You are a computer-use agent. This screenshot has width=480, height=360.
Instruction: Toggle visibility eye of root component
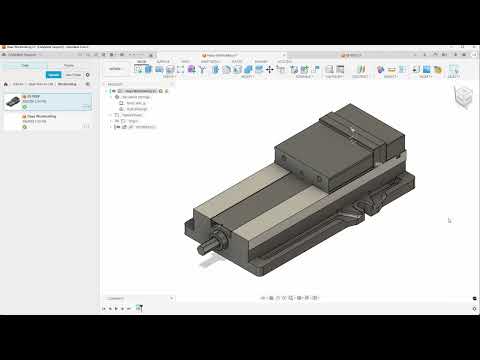(114, 91)
